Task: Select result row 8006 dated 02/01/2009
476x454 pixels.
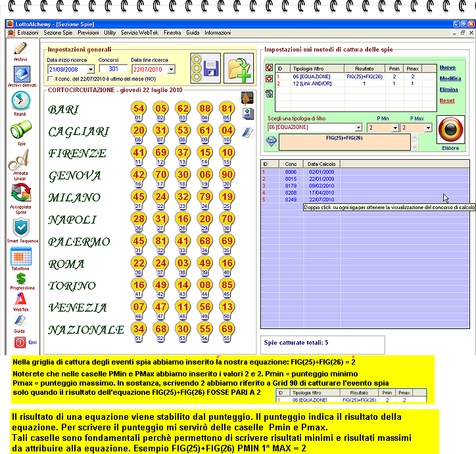Action: point(365,172)
